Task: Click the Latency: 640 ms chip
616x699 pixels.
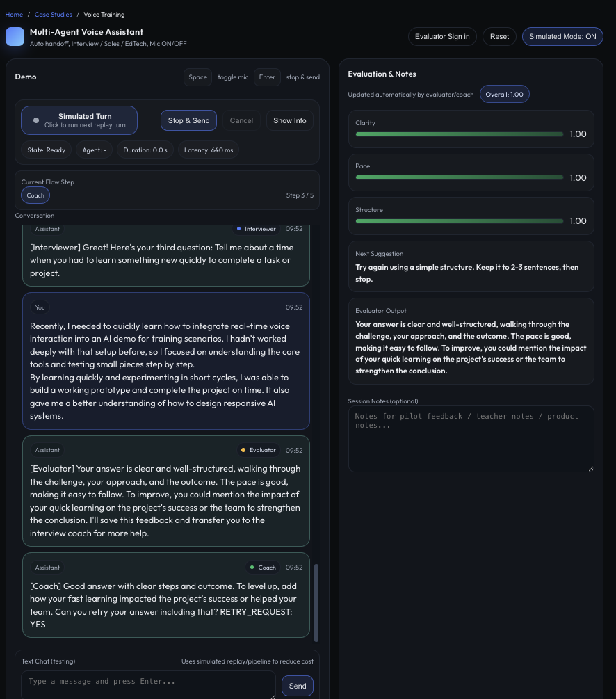Action: [x=209, y=150]
